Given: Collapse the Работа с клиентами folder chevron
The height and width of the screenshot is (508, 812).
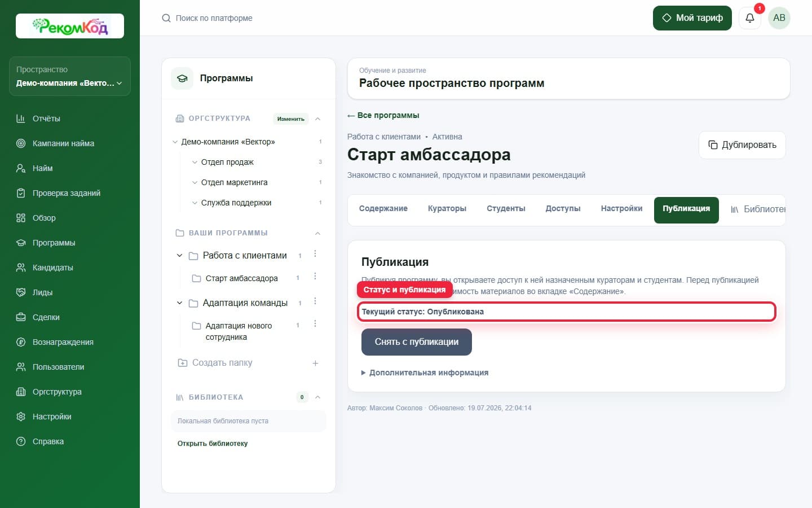Looking at the screenshot, I should [x=180, y=256].
